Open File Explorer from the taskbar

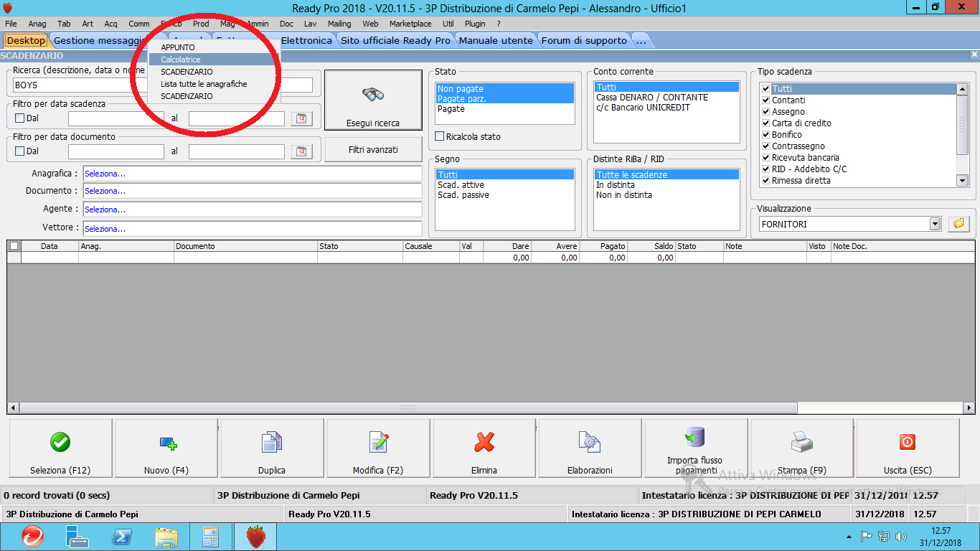click(166, 537)
